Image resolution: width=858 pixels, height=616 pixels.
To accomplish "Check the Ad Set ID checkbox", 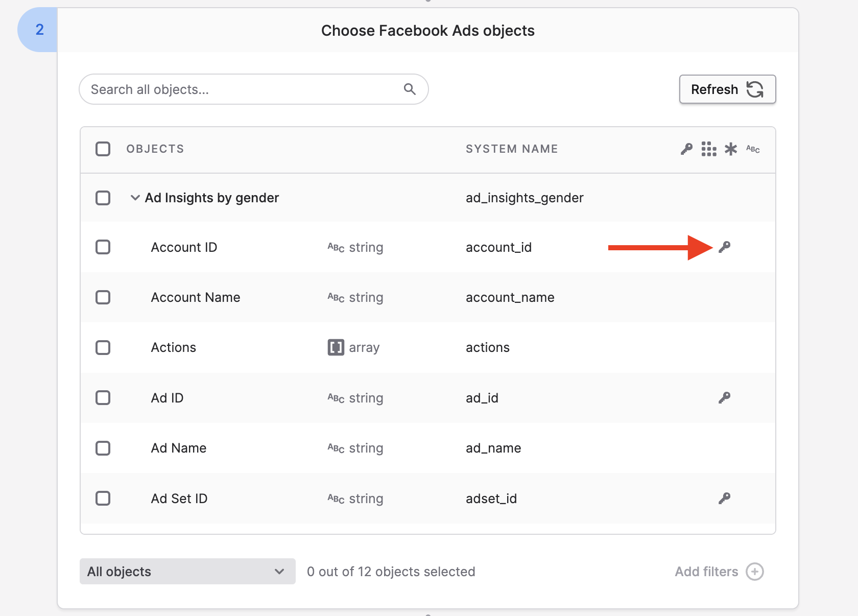I will (103, 499).
